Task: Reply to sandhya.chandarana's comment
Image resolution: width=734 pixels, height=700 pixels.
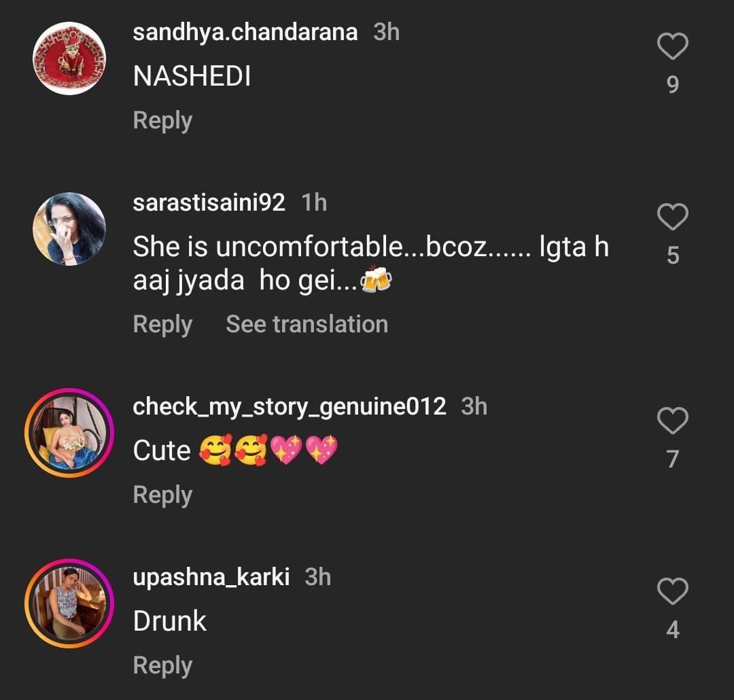Action: pos(162,120)
